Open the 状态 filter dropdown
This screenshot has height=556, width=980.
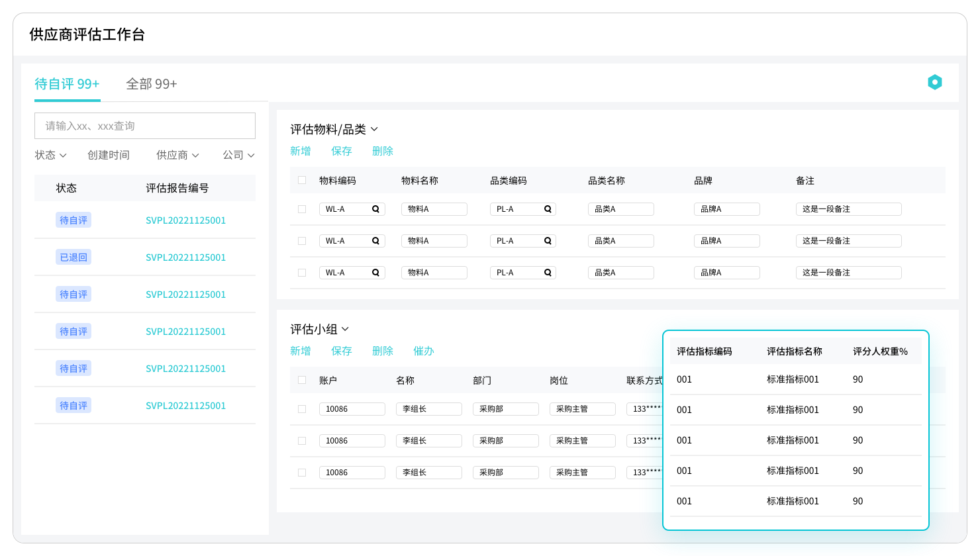50,155
